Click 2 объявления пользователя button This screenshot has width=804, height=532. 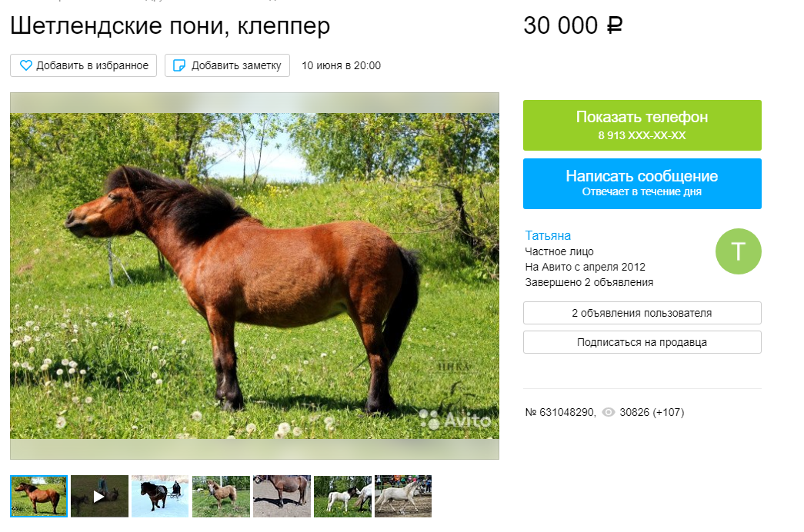[642, 313]
